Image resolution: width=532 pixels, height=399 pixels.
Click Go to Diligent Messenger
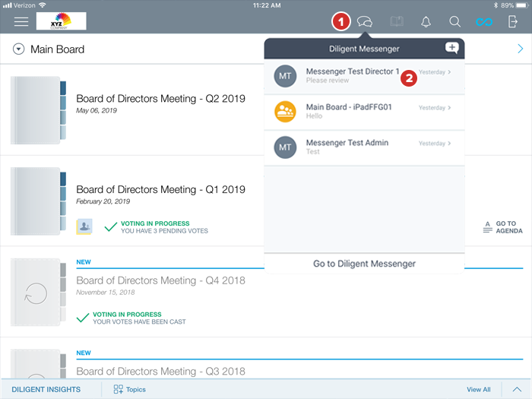[364, 264]
